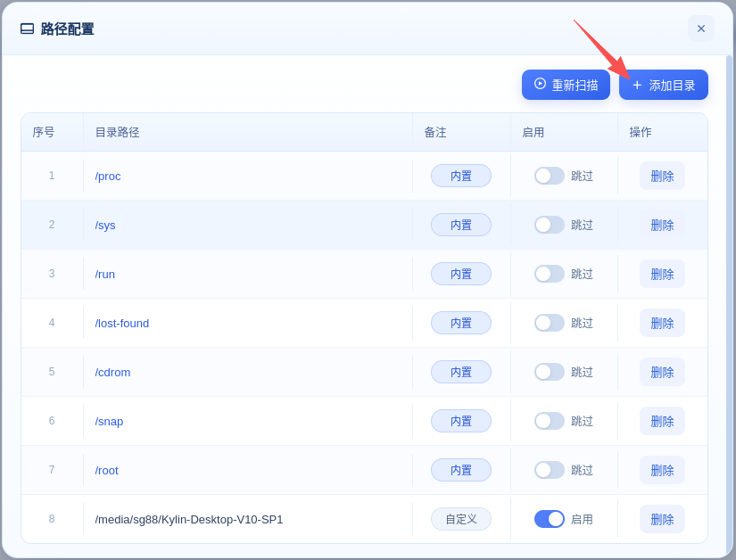
Task: Delete the /sys directory entry
Action: 662,225
